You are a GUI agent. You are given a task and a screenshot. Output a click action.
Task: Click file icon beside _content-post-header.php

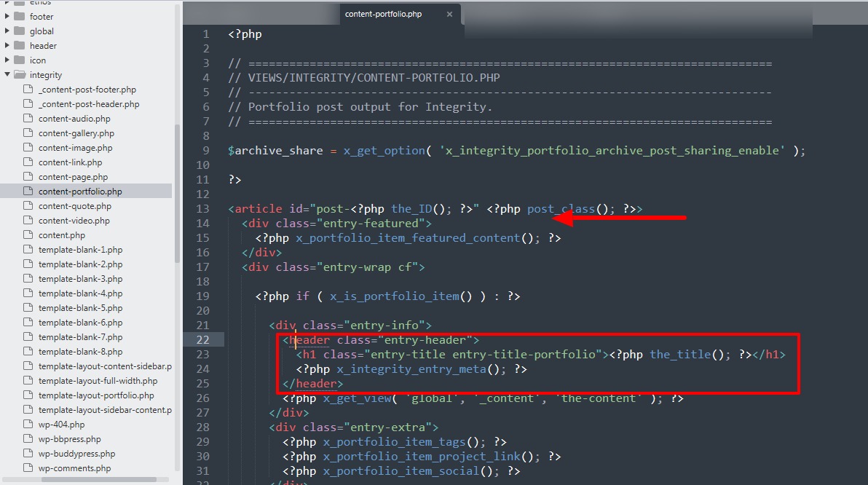coord(28,103)
